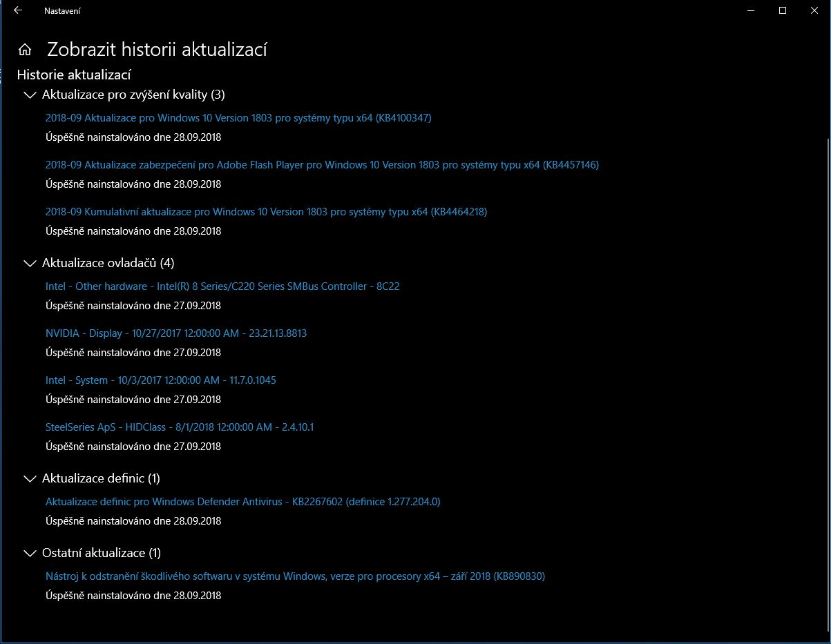Open Adobe Flash Player update KB4457146
Viewport: 831px width, 644px height.
pyautogui.click(x=322, y=165)
